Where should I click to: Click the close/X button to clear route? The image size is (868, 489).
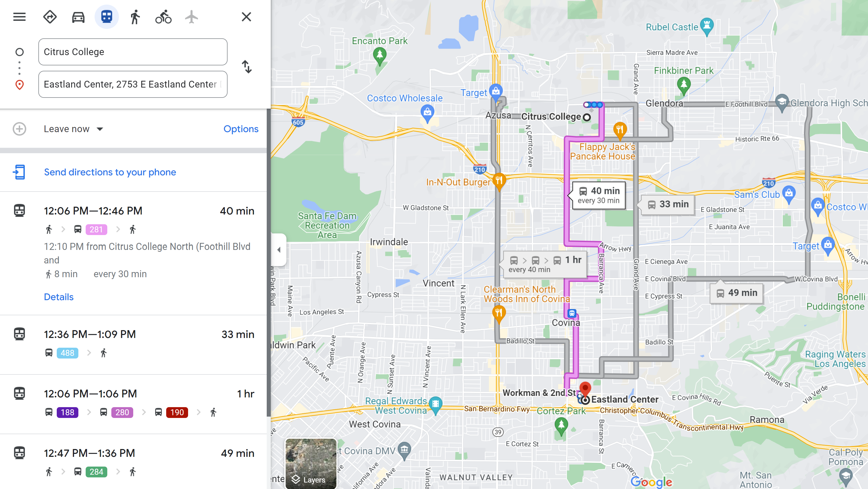click(247, 17)
